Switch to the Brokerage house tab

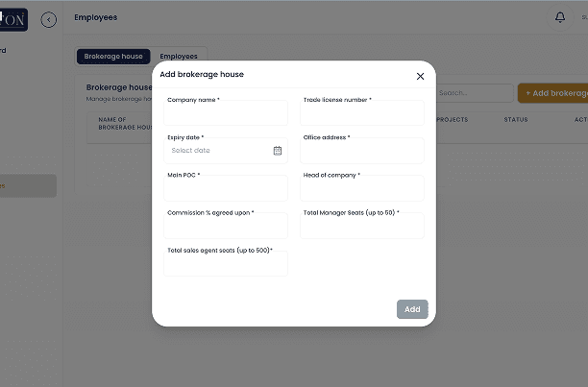click(113, 57)
